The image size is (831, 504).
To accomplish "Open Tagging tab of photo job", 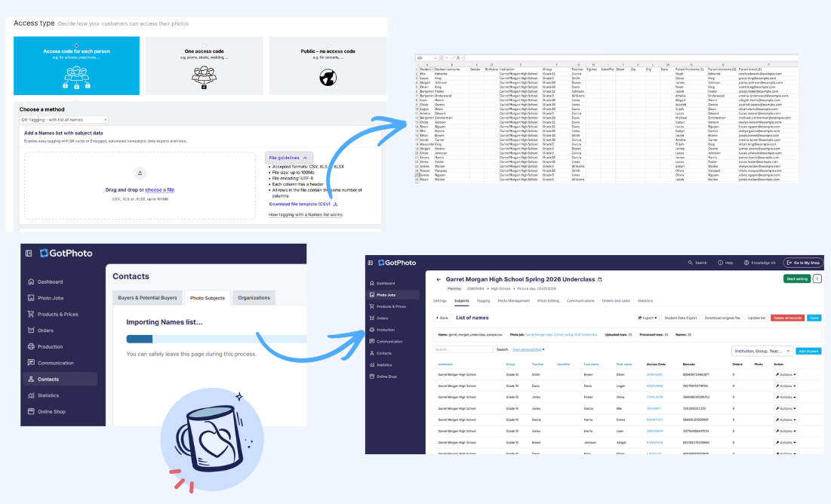I will pos(483,301).
